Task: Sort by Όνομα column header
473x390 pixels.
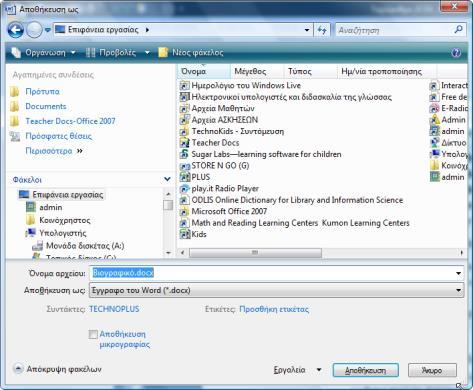Action: click(203, 71)
